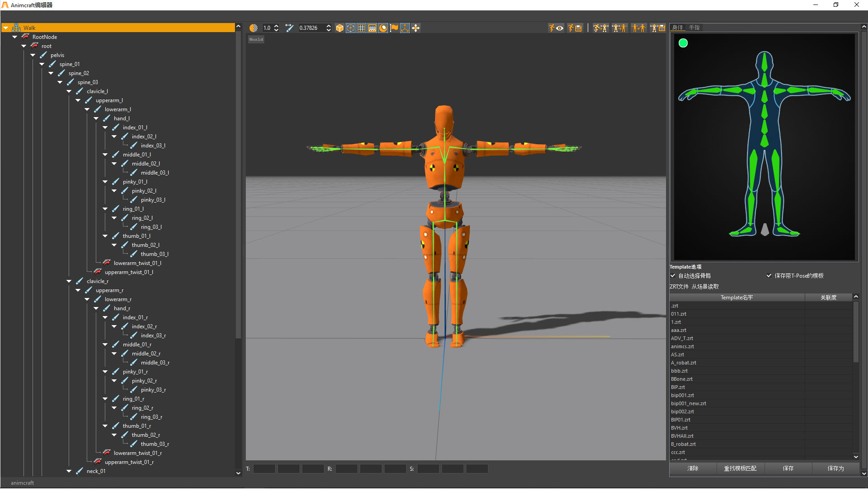Screen dimensions: 868x492
Task: Select BIP.zrt in the template list
Action: [x=678, y=387]
